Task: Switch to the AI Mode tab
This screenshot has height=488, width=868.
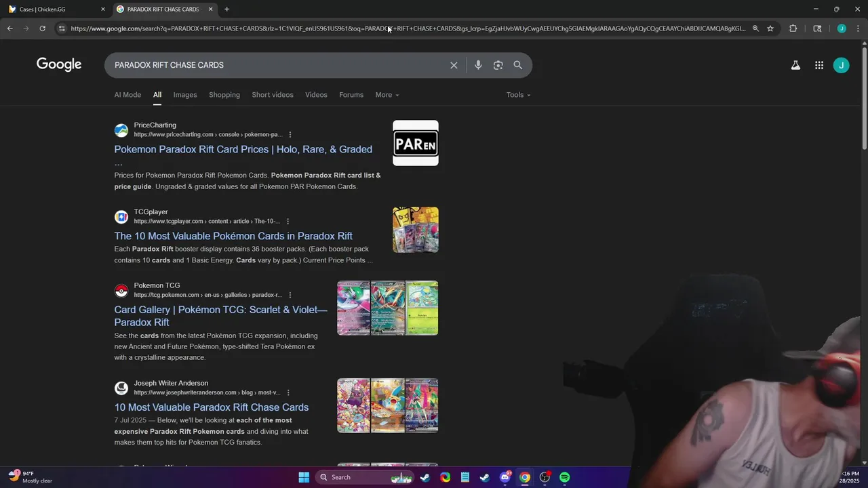Action: tap(127, 95)
